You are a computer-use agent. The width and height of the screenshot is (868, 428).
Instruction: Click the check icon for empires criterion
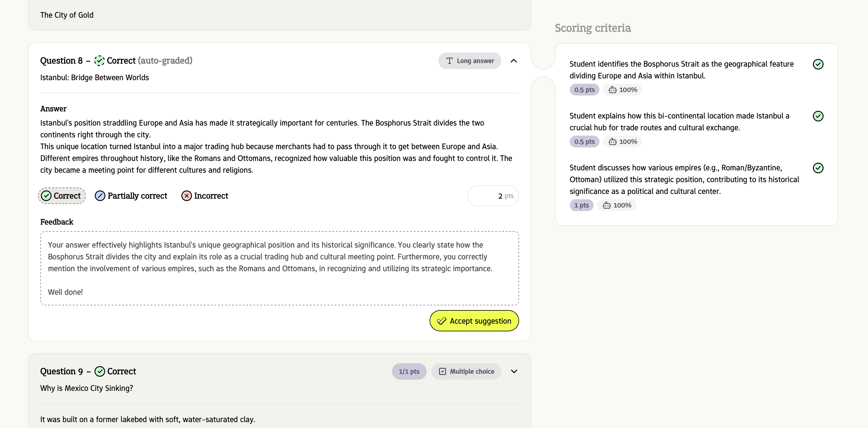818,168
